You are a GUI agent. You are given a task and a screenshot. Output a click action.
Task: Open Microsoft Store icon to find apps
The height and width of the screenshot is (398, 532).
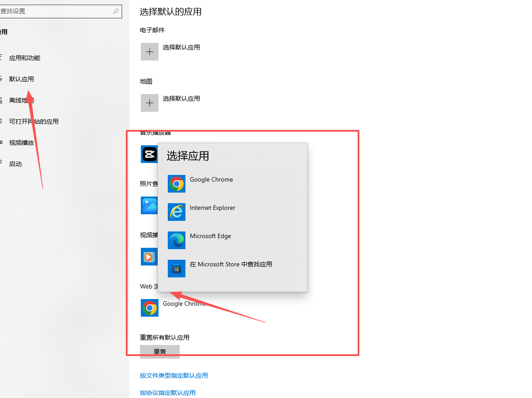point(177,269)
